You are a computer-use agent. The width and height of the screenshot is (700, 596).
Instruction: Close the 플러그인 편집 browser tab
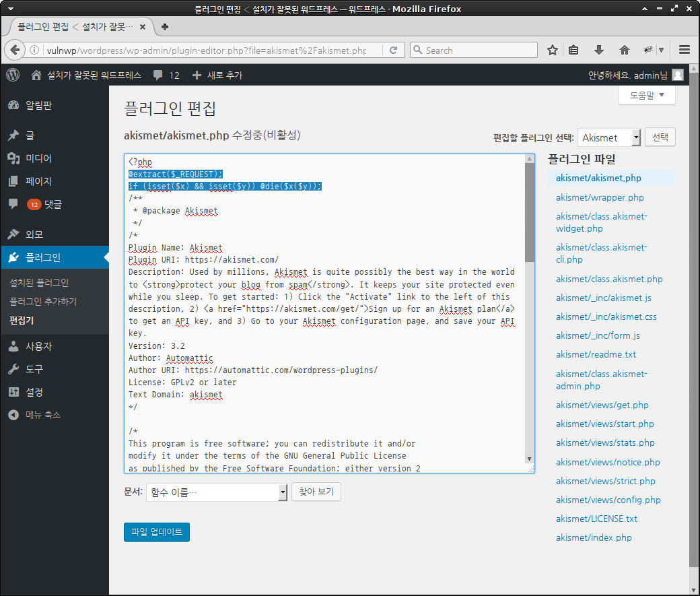(143, 27)
